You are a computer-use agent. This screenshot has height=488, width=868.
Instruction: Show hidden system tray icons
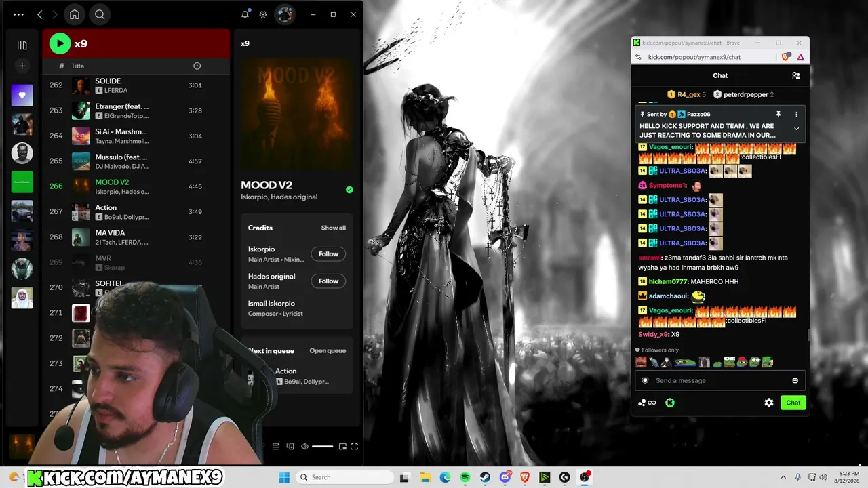coord(783,477)
